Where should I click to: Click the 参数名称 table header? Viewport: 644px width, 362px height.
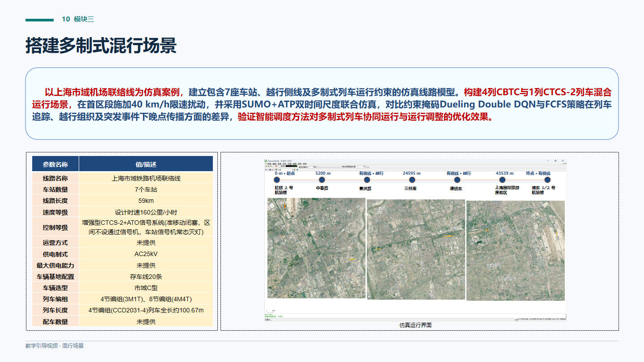(55, 164)
